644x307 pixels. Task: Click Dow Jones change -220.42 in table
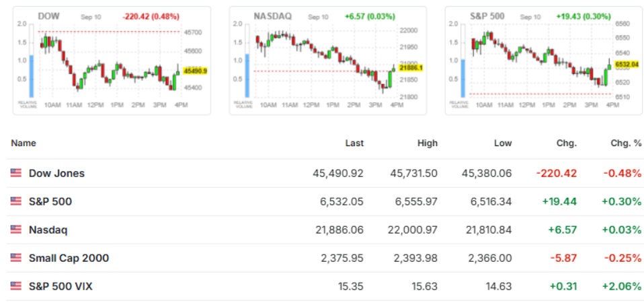click(x=557, y=173)
